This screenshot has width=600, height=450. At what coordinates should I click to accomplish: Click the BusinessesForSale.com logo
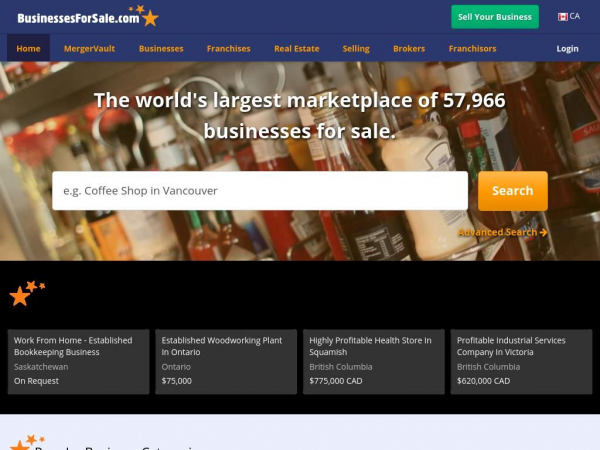[x=88, y=16]
